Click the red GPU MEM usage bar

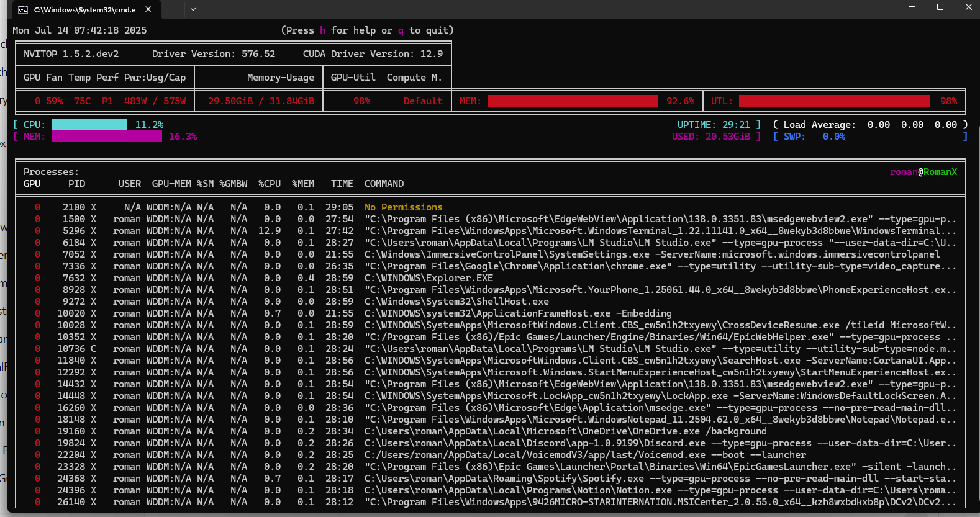coord(573,101)
